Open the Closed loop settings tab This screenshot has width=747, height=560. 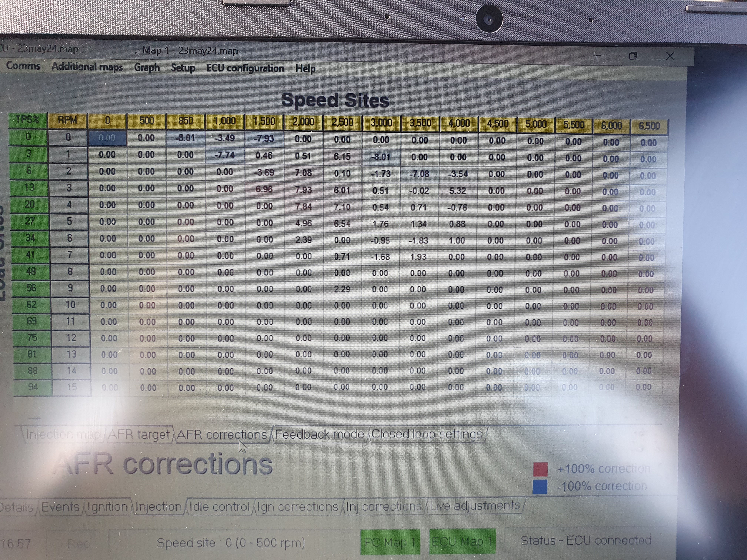pos(427,434)
